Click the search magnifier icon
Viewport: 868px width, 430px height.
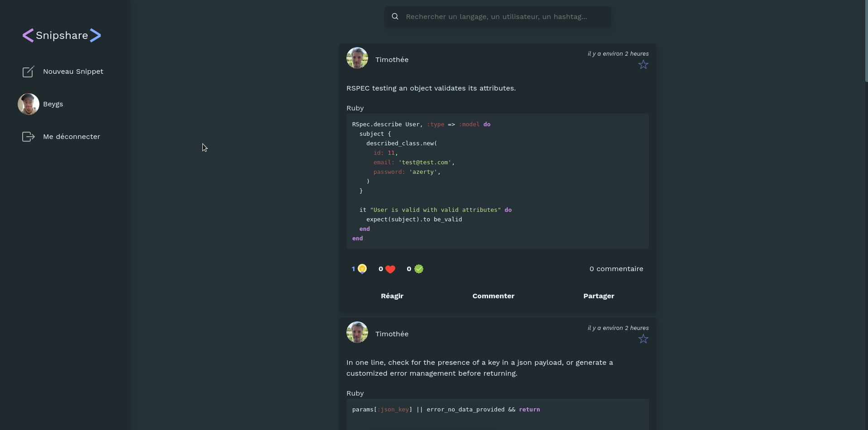point(395,16)
